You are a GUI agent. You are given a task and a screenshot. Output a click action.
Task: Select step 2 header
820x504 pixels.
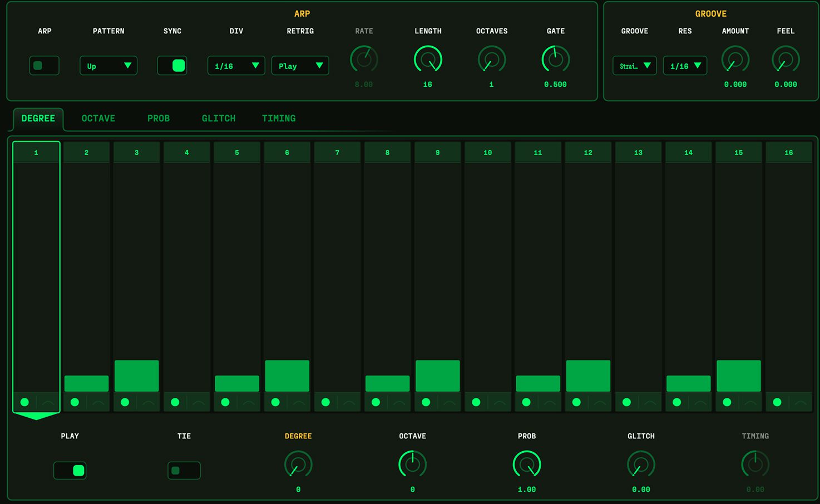click(86, 152)
